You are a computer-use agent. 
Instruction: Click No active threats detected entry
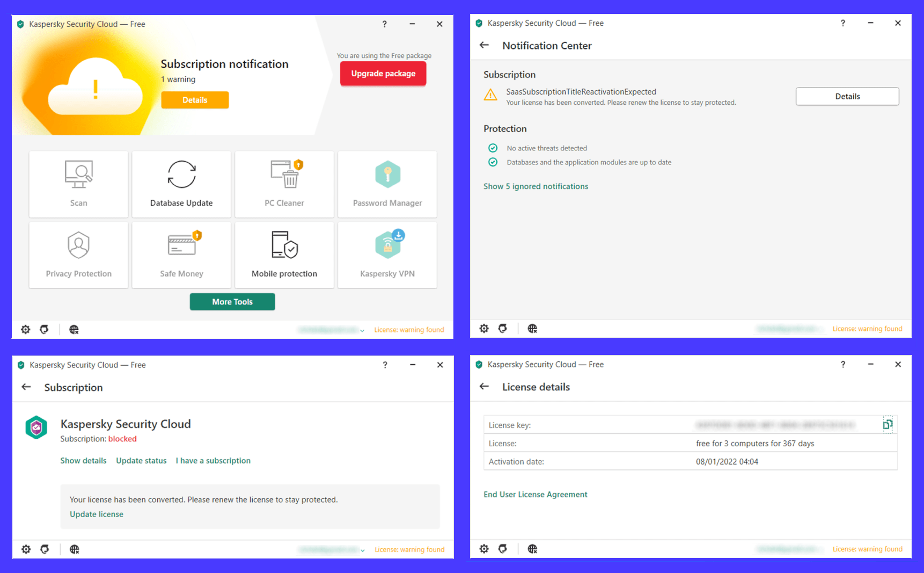tap(547, 148)
